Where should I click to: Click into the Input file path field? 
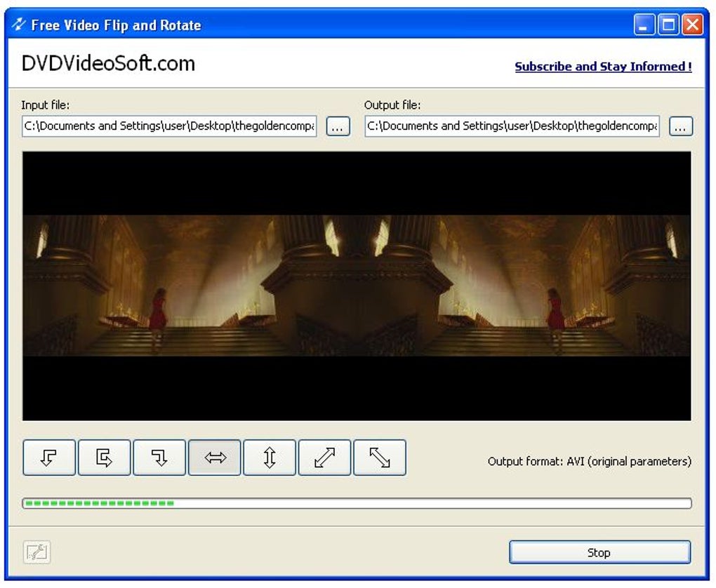coord(169,126)
